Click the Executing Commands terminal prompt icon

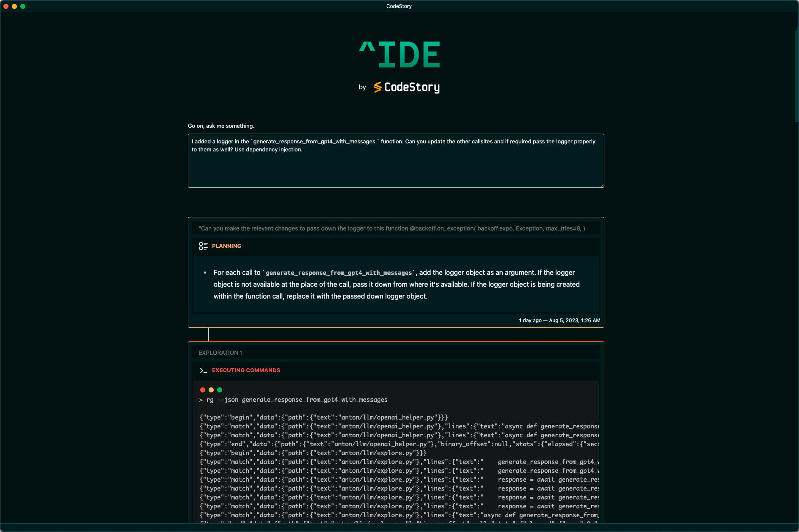[x=203, y=370]
